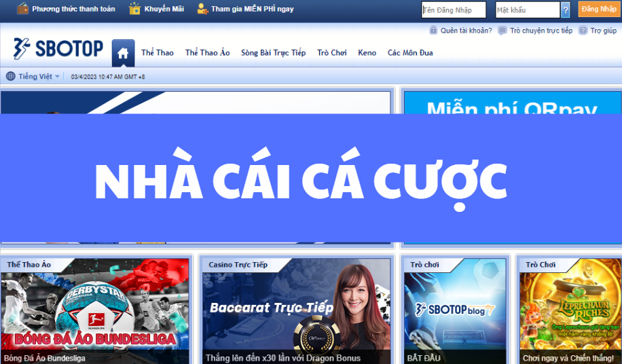Screen dimensions: 622x364
Task: Click Chơi ngay và Chiến thắng! caption
Action: click(x=568, y=358)
